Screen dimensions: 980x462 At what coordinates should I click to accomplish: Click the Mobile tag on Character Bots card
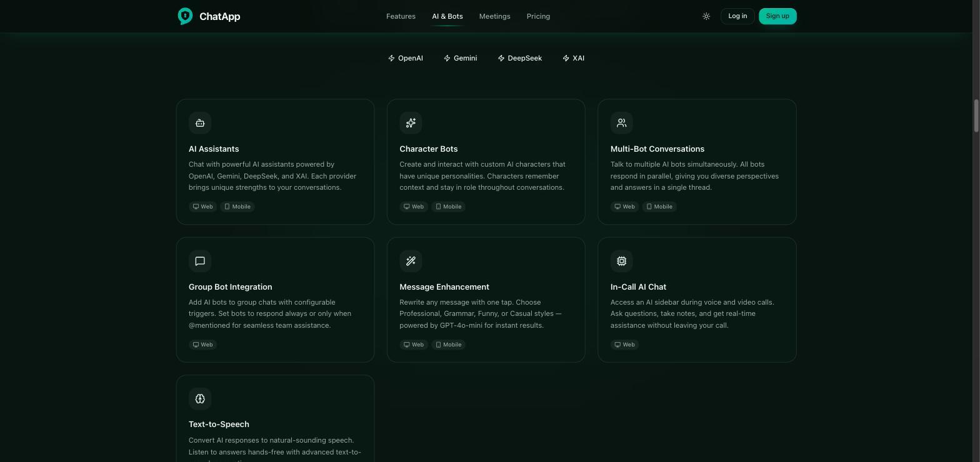pos(448,207)
